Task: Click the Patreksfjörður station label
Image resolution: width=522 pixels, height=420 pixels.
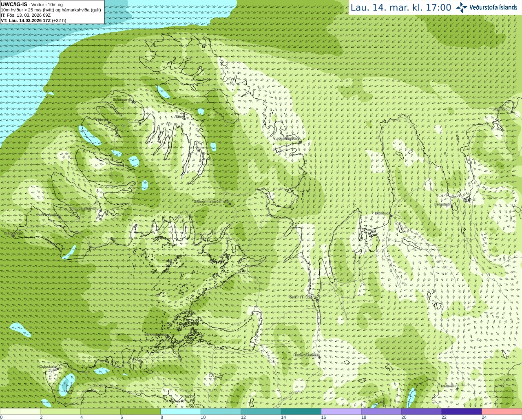Action: [48, 215]
